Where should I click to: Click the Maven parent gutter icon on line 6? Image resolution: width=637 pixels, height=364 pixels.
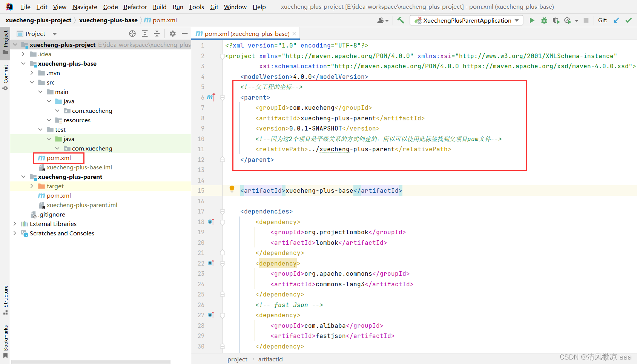coord(211,97)
